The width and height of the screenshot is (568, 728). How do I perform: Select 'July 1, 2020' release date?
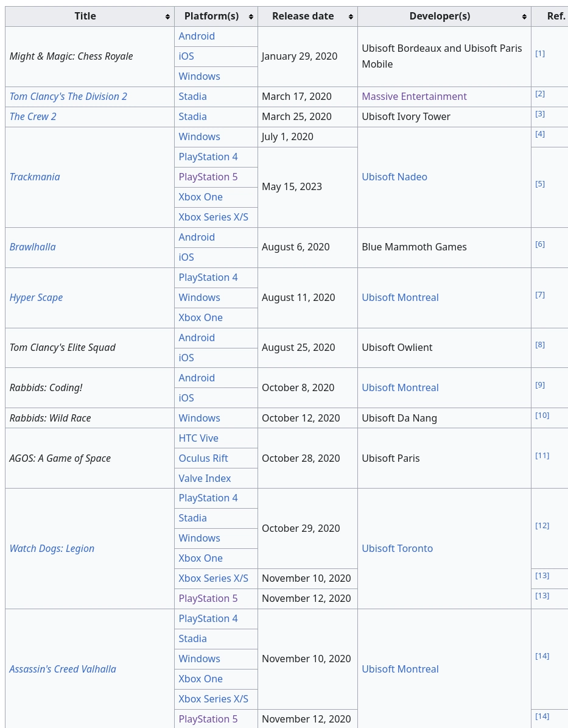(x=287, y=137)
